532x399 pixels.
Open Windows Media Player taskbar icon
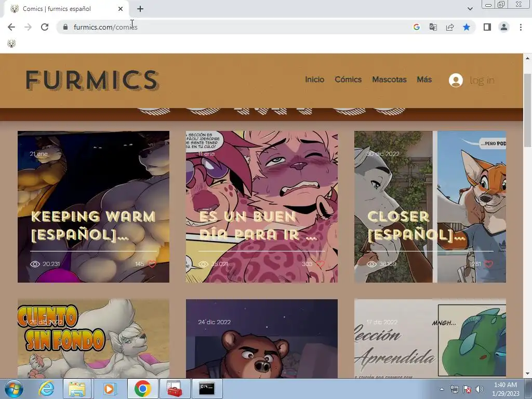[109, 389]
